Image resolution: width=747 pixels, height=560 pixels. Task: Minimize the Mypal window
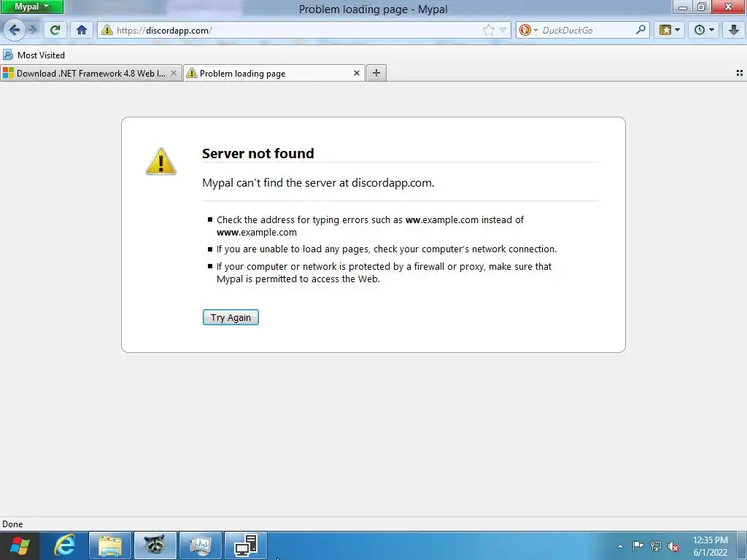click(682, 7)
